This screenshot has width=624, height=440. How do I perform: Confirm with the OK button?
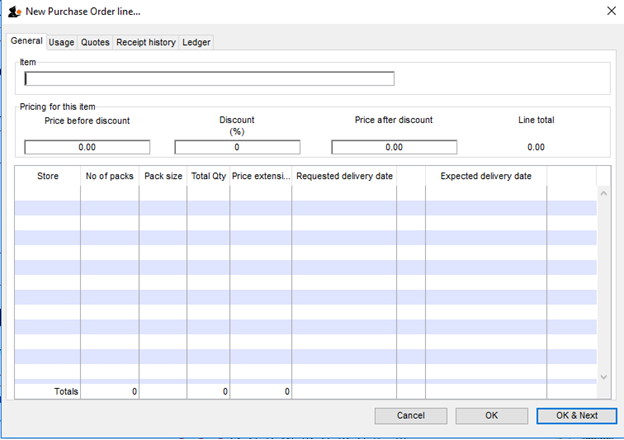(x=491, y=415)
